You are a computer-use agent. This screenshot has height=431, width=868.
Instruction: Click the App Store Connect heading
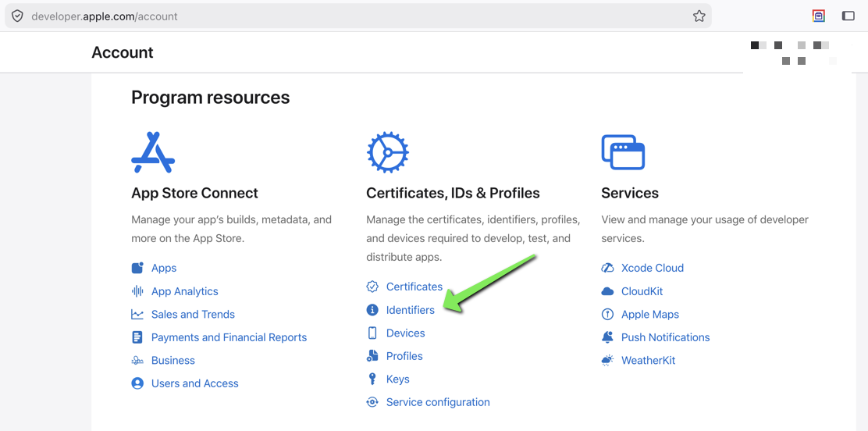click(195, 194)
